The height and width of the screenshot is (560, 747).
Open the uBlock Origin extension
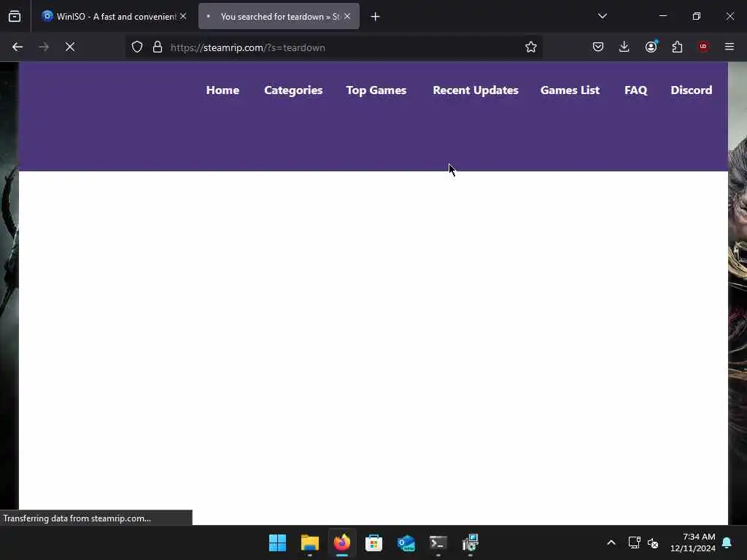(x=703, y=47)
